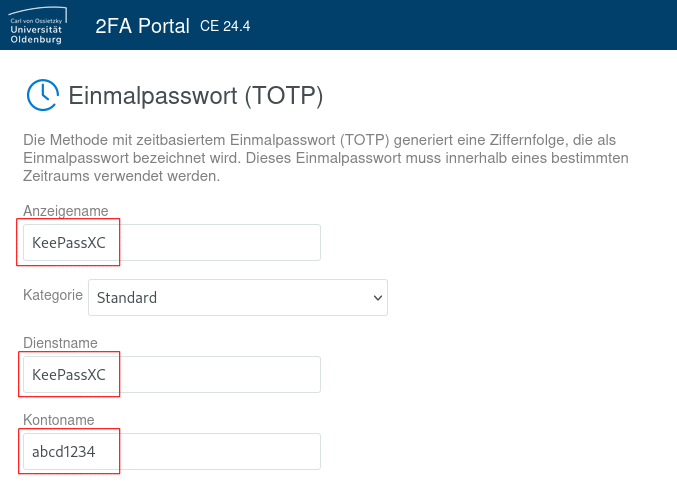
Task: Click the abcd1234 text in Kontoname
Action: tap(63, 452)
